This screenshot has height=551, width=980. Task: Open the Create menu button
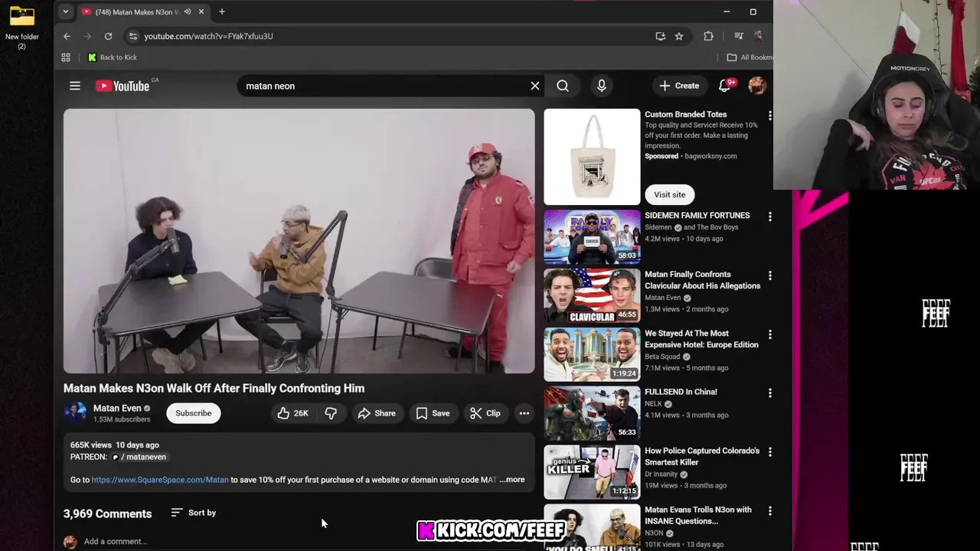pyautogui.click(x=678, y=86)
